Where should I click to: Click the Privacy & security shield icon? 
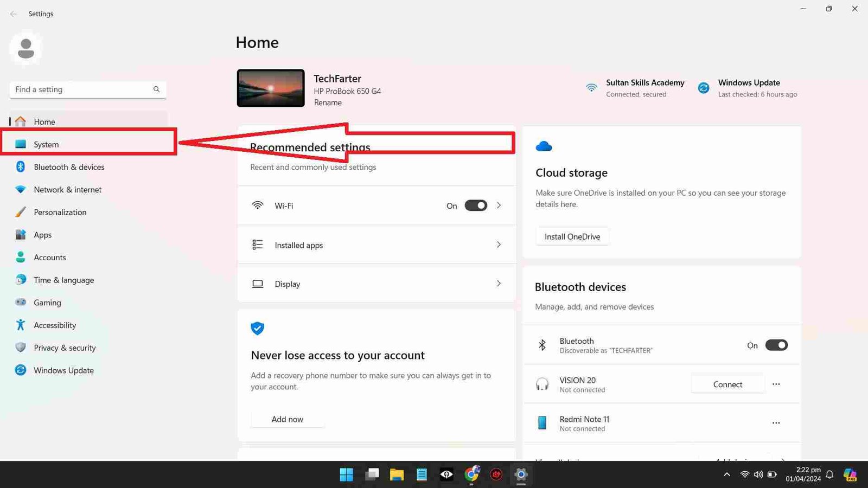(21, 348)
